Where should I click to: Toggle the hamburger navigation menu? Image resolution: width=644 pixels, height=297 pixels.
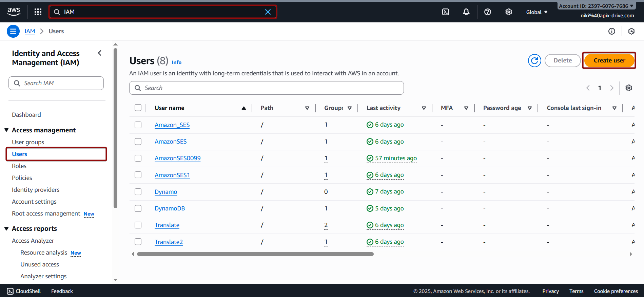(13, 31)
